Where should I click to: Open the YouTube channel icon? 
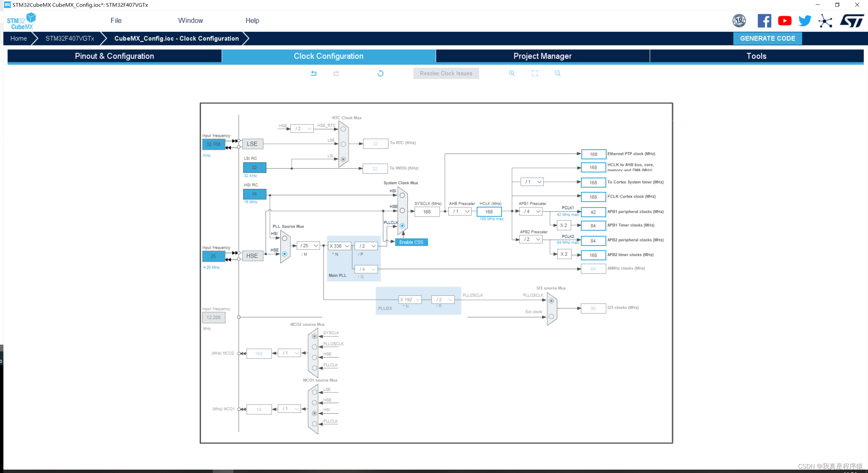(x=785, y=21)
